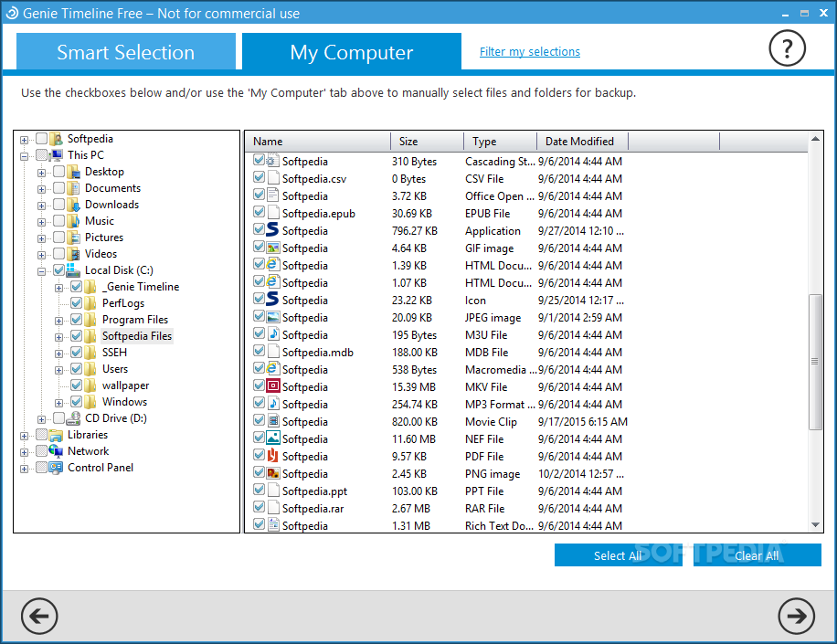
Task: Click the PDF file icon for Softpedia
Action: [x=273, y=455]
